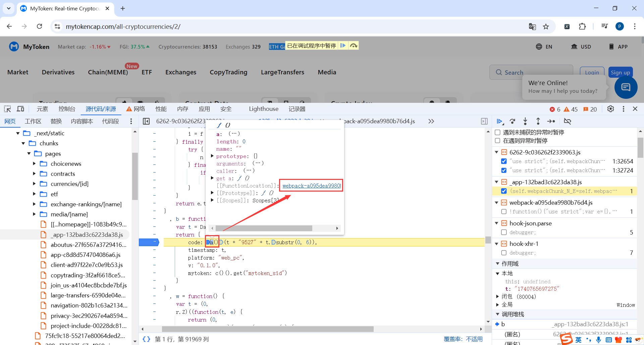Resume from the paused overlay banner
Viewport: 644px width, 345px height.
(x=343, y=46)
